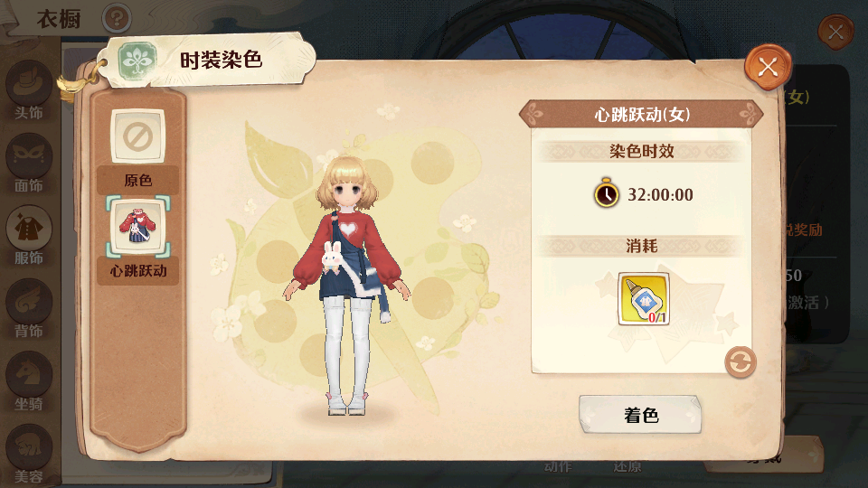Click the 心跳跃动(女) title banner

(x=641, y=115)
